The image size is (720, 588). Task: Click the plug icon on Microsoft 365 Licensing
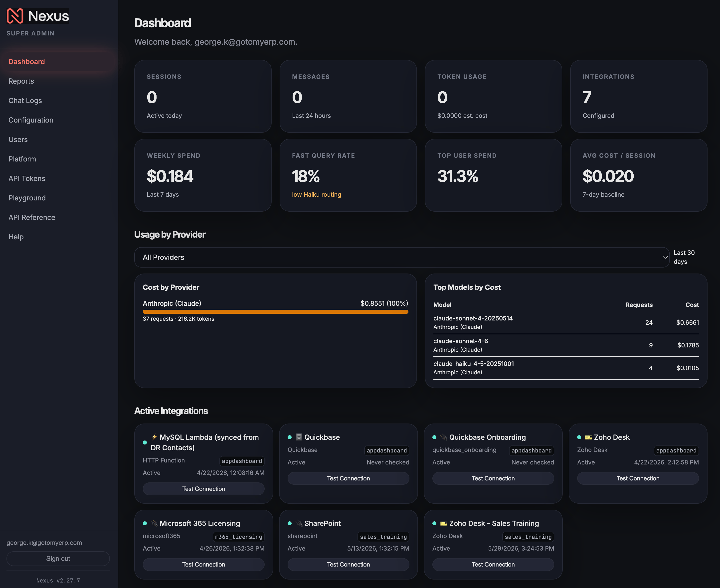click(154, 523)
